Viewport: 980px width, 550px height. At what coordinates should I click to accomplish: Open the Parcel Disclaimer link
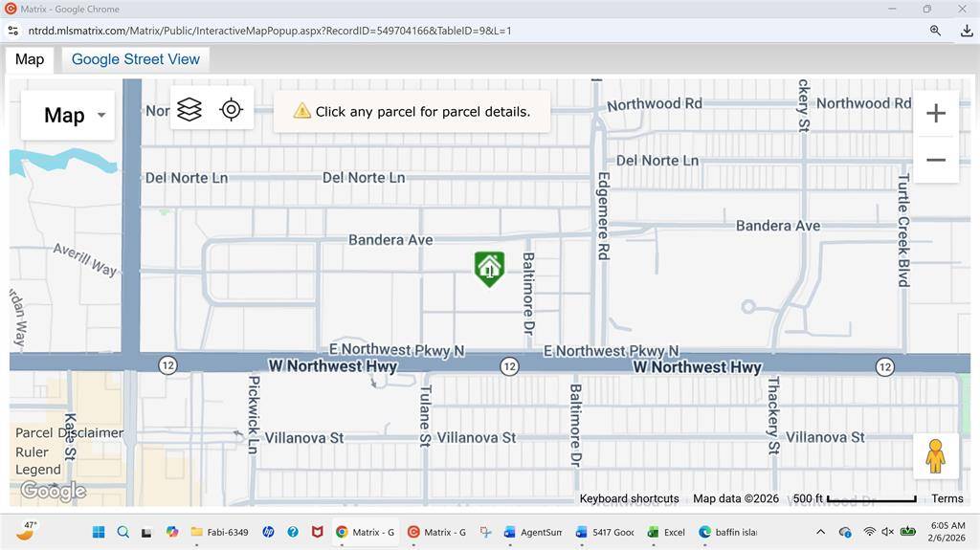(x=69, y=432)
